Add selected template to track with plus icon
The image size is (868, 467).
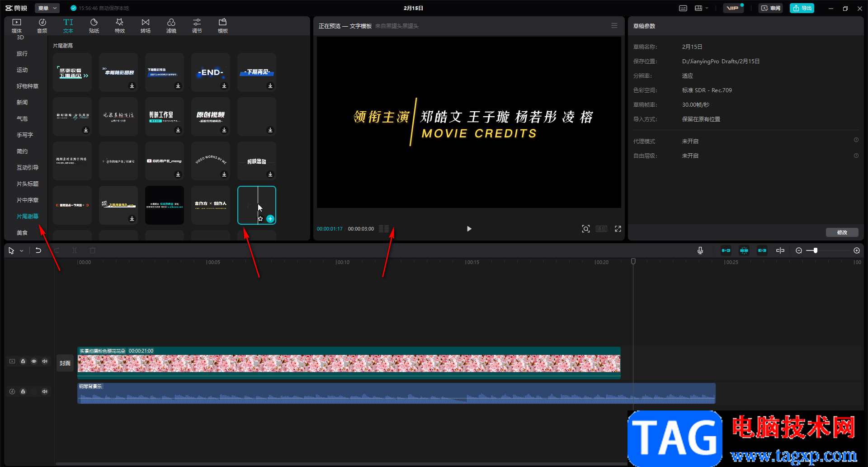(270, 219)
